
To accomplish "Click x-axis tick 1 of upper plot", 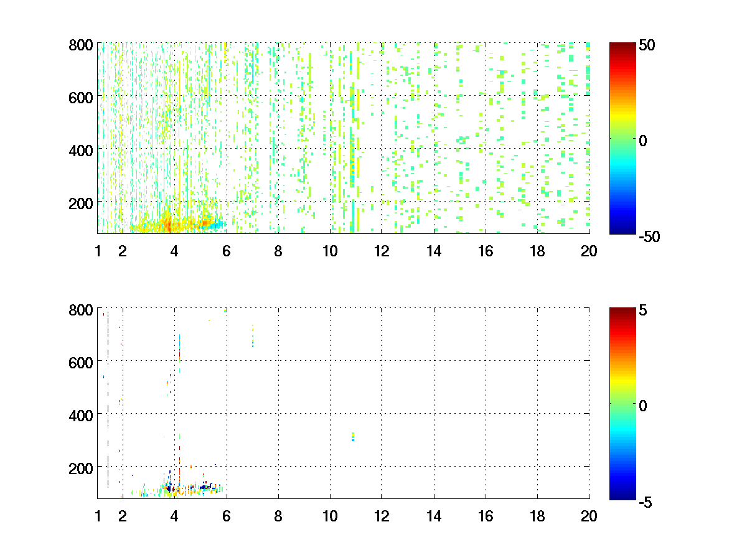I will pyautogui.click(x=98, y=251).
